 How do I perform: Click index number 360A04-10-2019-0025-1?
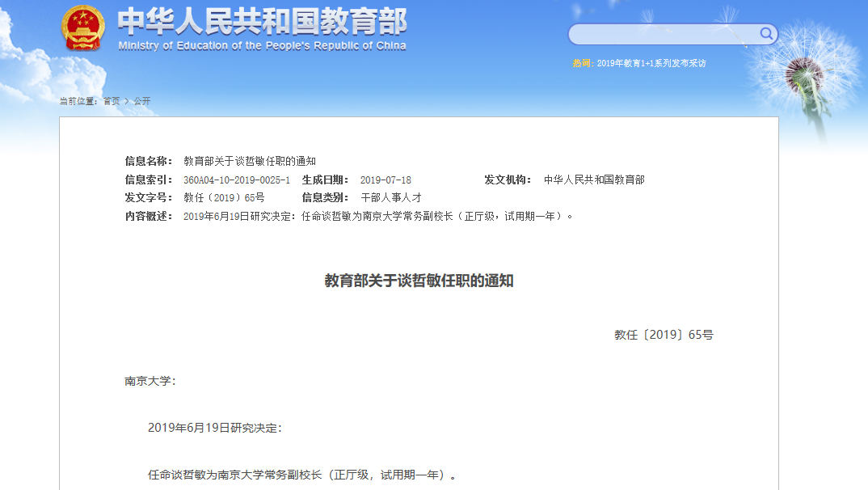point(236,180)
